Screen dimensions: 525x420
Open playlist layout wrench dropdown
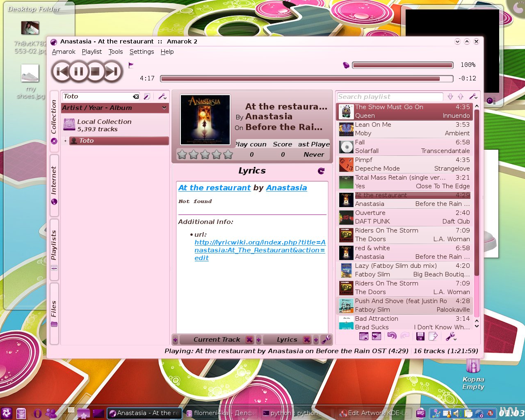[x=451, y=337]
